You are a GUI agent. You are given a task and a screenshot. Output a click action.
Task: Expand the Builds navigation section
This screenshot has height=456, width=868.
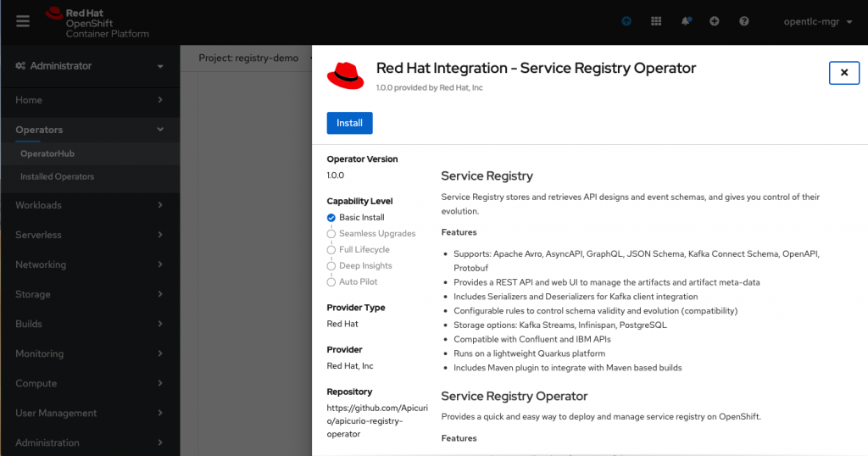pyautogui.click(x=90, y=325)
